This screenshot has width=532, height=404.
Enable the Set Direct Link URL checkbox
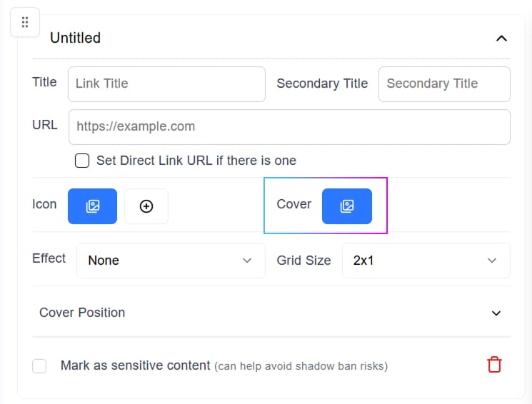point(82,161)
